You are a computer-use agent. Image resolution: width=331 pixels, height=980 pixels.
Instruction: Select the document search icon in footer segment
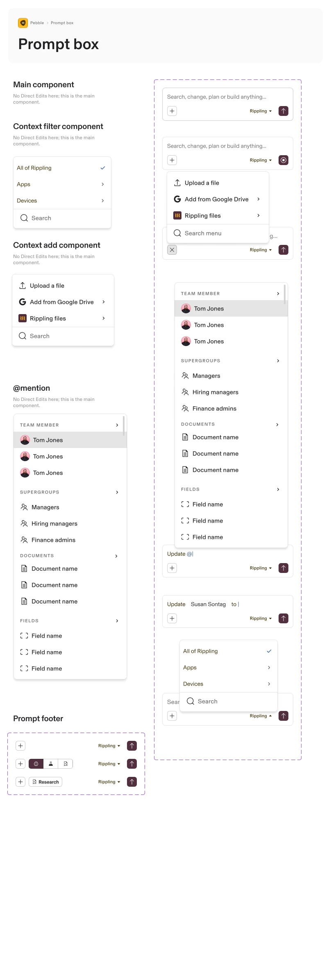(66, 764)
